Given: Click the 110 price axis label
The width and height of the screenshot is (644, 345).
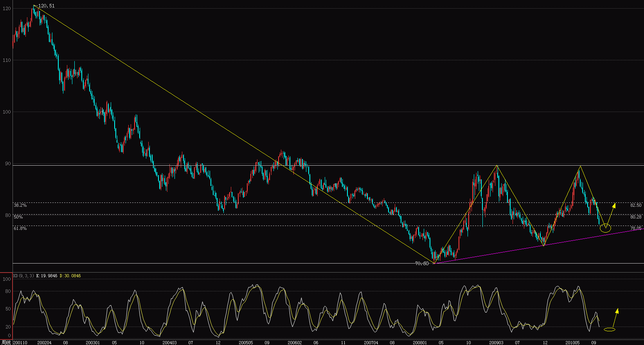Looking at the screenshot, I should click(7, 60).
